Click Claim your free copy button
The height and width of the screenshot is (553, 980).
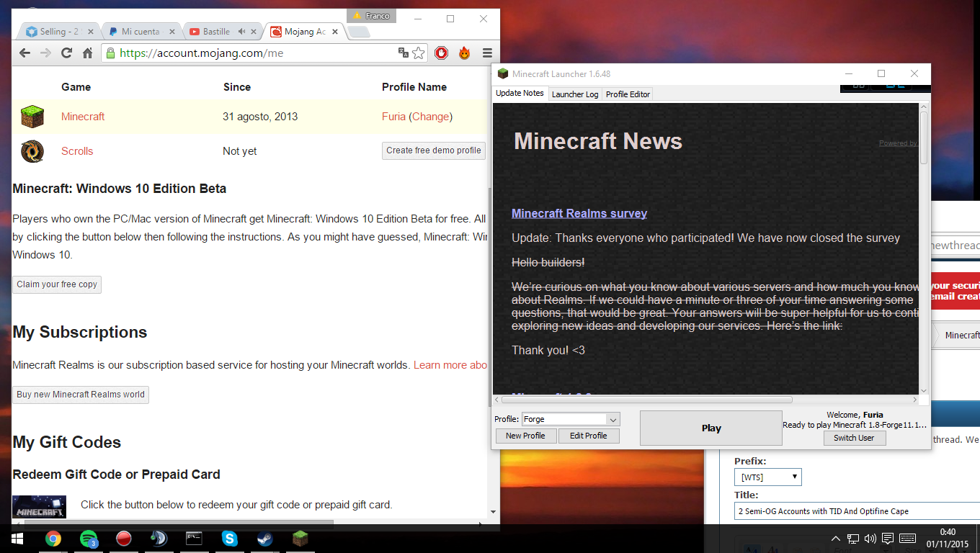[57, 284]
